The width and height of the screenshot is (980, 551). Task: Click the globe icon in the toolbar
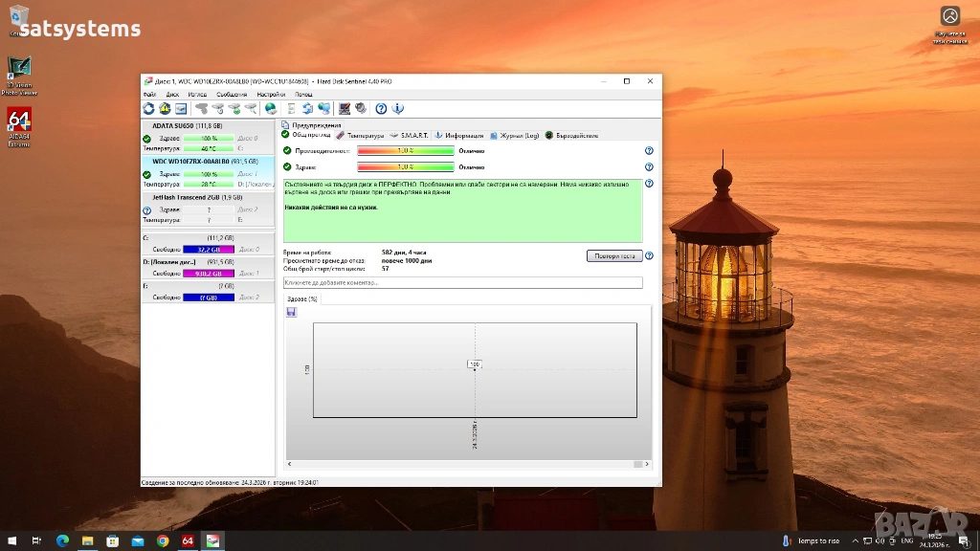tap(271, 109)
